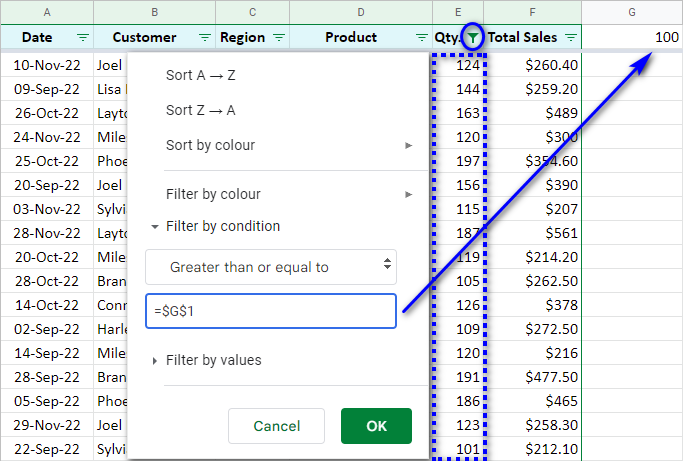Select column F header

532,12
